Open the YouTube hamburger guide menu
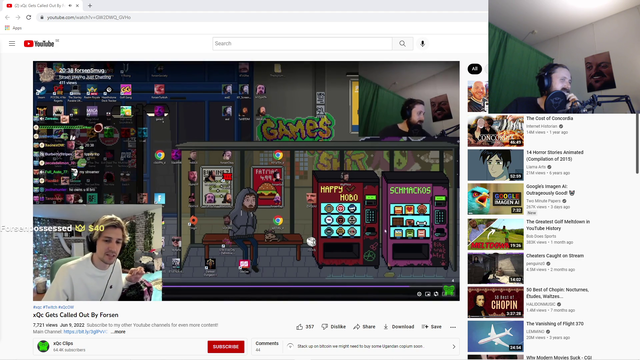Viewport: 640px width, 360px height. (x=12, y=44)
